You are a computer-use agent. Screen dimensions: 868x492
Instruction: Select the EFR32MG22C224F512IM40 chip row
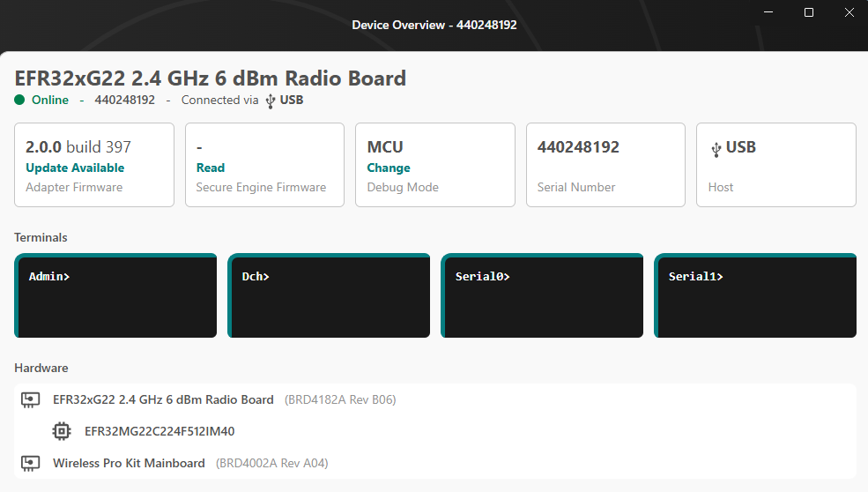(435, 431)
